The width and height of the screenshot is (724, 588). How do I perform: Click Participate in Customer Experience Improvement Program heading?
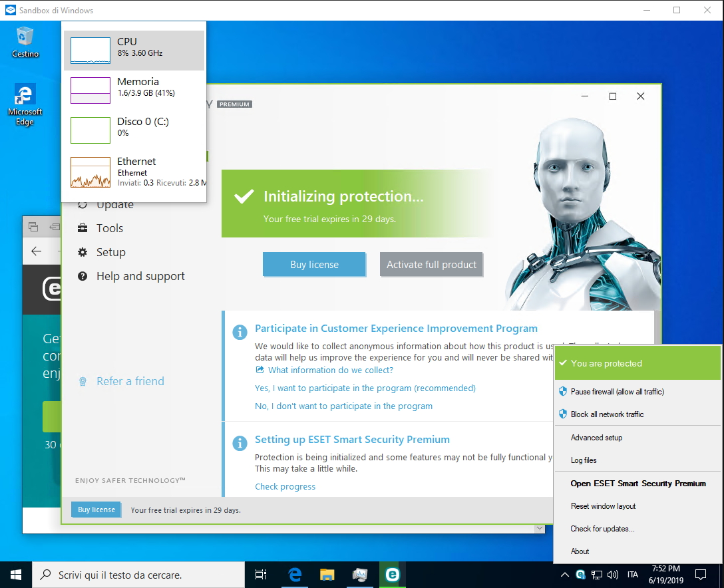pos(396,328)
